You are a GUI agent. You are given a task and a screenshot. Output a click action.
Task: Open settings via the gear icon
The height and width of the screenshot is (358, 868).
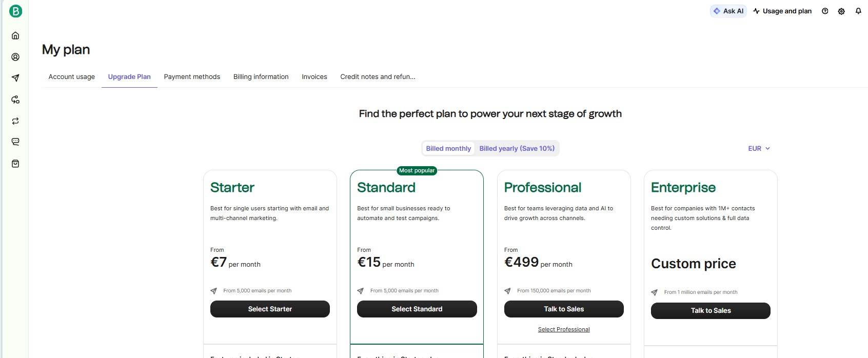click(841, 11)
